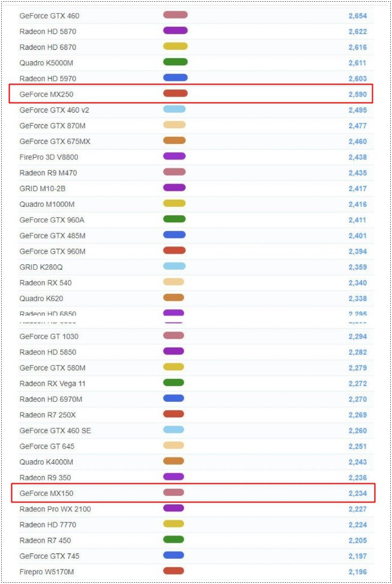Image resolution: width=392 pixels, height=584 pixels.
Task: Click the score 2,340 for Radeon RX 540
Action: click(x=357, y=283)
